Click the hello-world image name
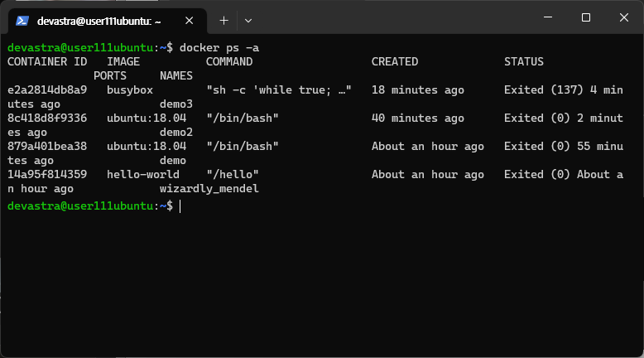The image size is (644, 358). pyautogui.click(x=143, y=174)
